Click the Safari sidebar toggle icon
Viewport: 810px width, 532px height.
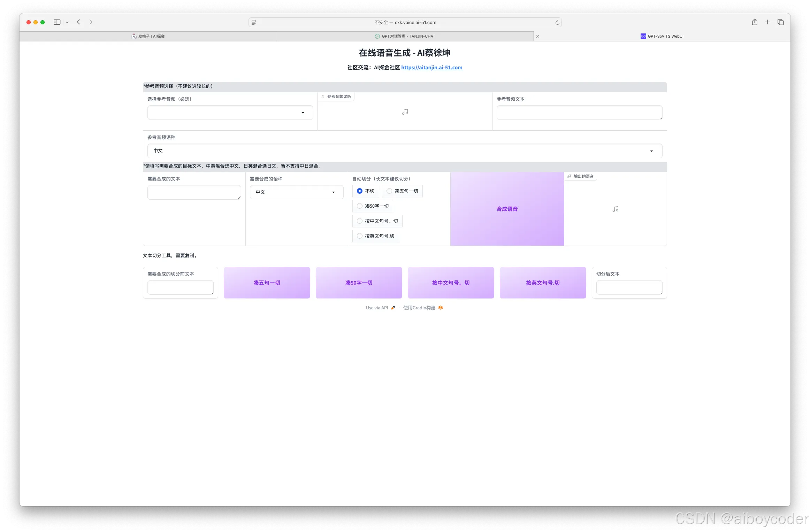coord(57,22)
